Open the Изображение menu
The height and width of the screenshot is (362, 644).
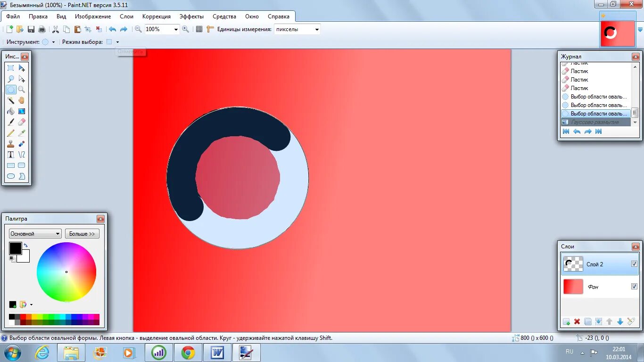coord(93,16)
